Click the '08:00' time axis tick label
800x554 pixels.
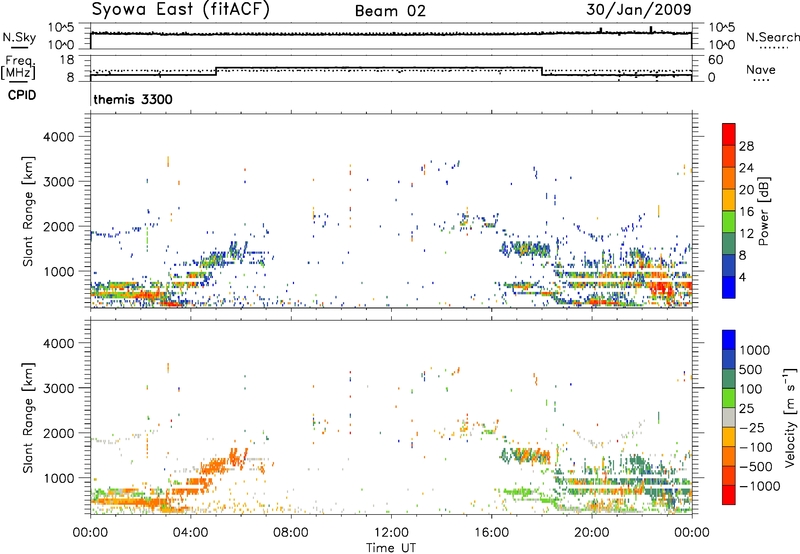click(291, 533)
